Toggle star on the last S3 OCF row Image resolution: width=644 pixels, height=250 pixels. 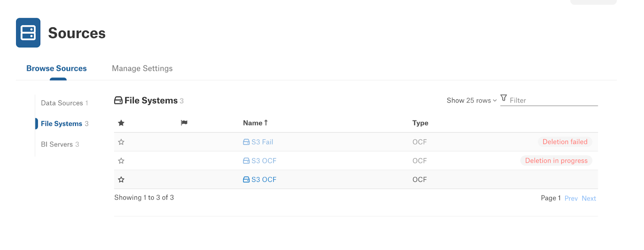(121, 179)
